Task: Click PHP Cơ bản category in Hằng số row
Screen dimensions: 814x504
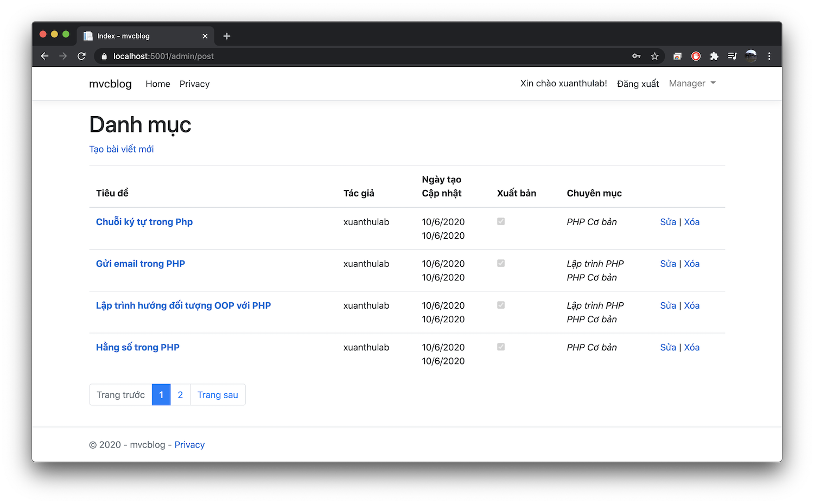Action: [592, 347]
